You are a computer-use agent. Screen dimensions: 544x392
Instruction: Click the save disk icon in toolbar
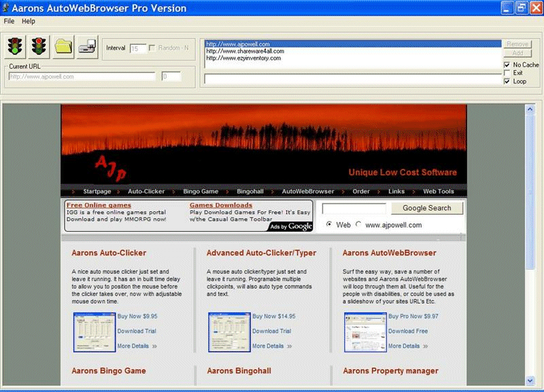(x=86, y=46)
